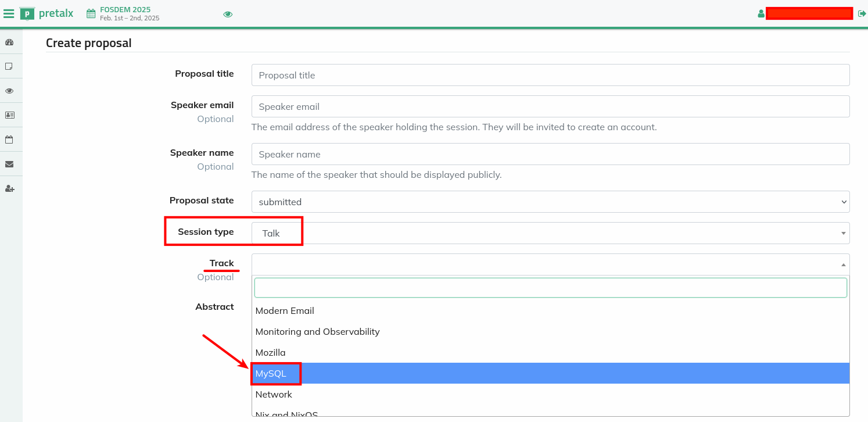This screenshot has height=422, width=868.
Task: Select MySQL from the track list
Action: point(271,373)
